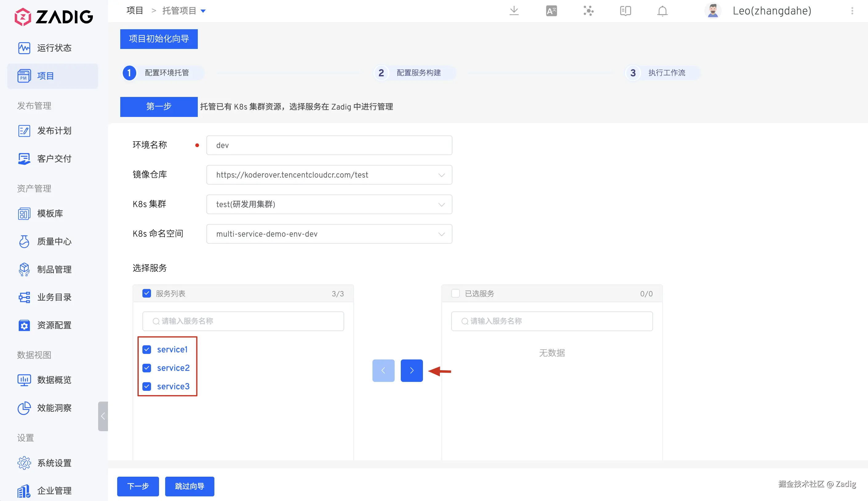The width and height of the screenshot is (868, 501).
Task: Move selected services right with arrow
Action: coord(411,371)
